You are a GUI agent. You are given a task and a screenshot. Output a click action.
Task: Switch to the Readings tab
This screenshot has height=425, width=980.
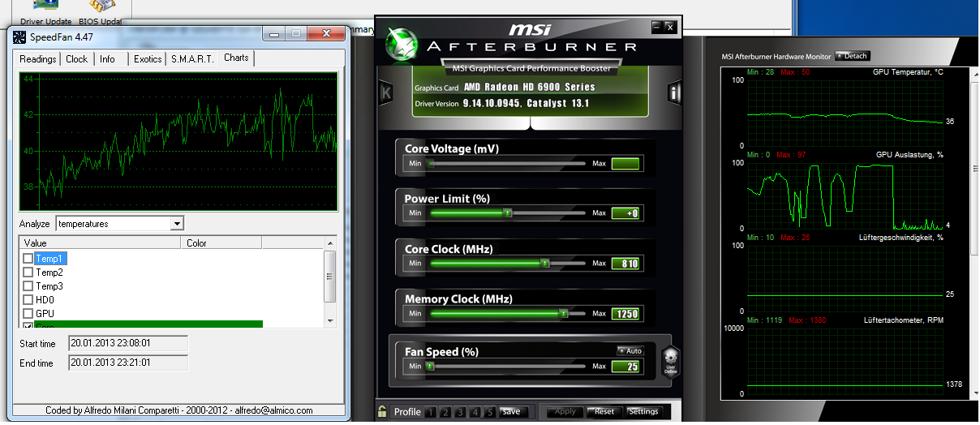point(38,59)
